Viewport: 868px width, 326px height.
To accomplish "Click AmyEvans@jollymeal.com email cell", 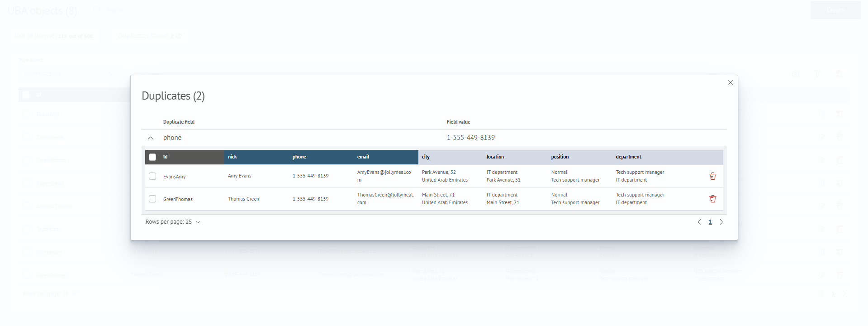I will [384, 176].
